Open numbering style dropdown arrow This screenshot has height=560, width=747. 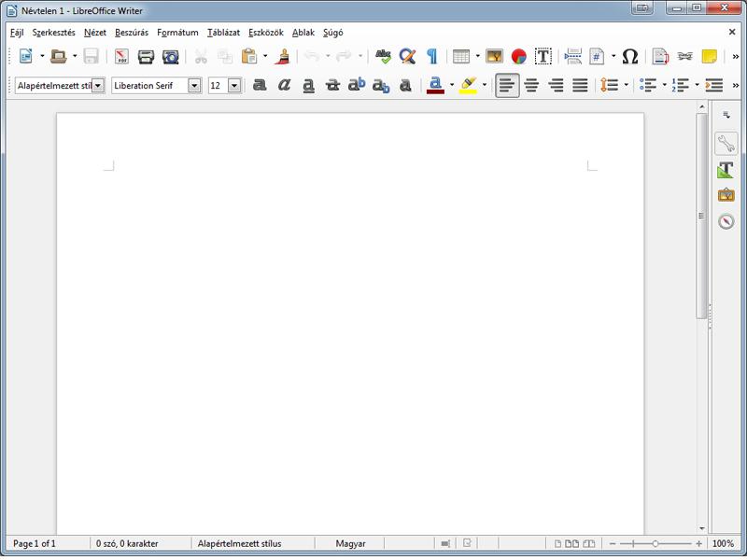click(697, 85)
